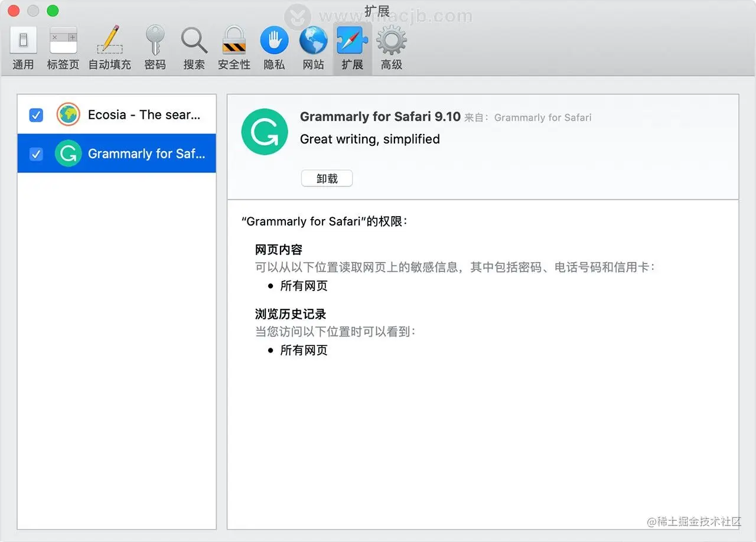Open the 安全性 (Security) padlock pane
Screen dimensions: 756x542
(x=234, y=48)
